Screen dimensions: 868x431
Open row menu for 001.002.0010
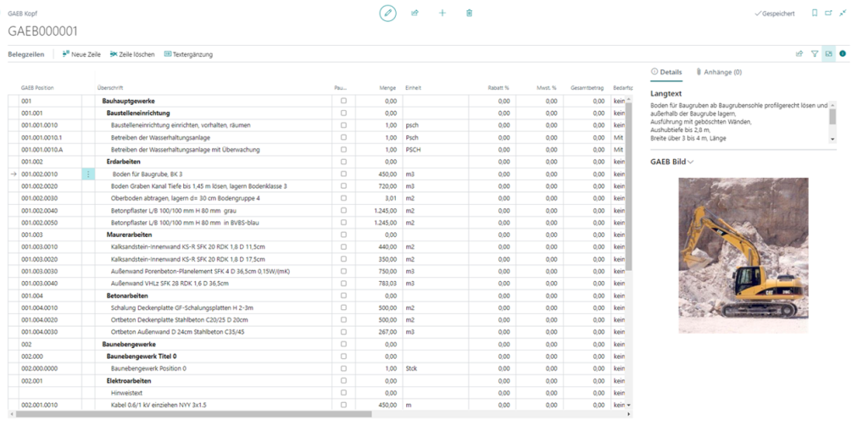point(88,174)
